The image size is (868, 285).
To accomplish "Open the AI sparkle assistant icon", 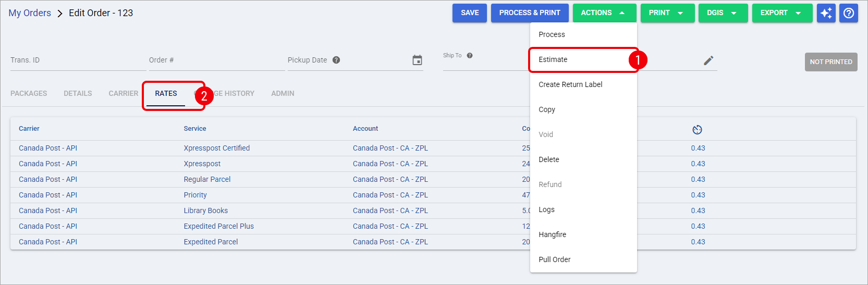I will (826, 13).
